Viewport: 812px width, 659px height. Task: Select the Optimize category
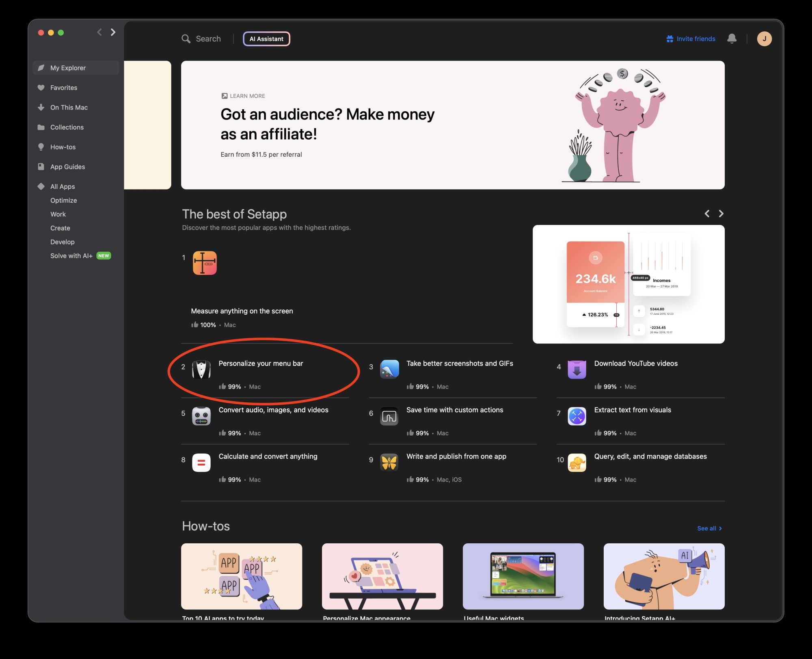pyautogui.click(x=63, y=201)
